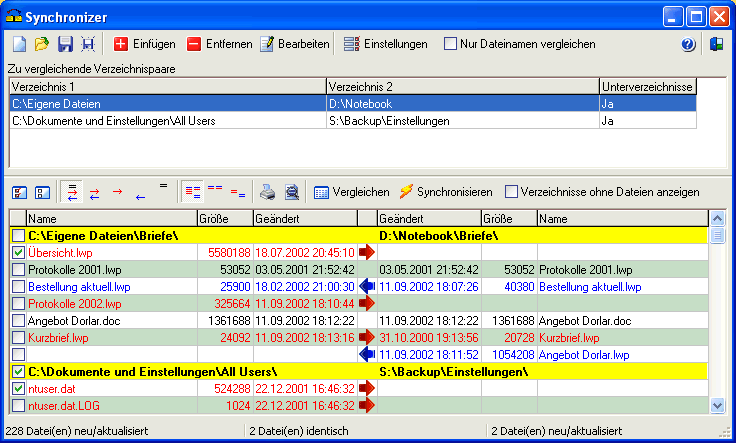Open print preview icon
Screen dimensions: 736x443
(x=292, y=192)
